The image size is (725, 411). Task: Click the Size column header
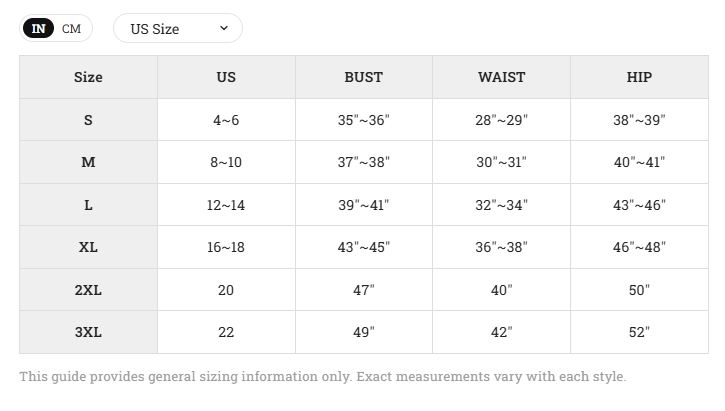88,77
